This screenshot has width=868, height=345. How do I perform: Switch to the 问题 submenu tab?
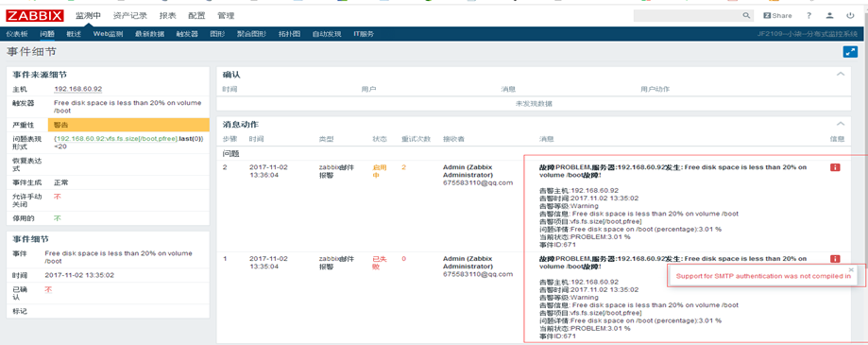(x=47, y=34)
